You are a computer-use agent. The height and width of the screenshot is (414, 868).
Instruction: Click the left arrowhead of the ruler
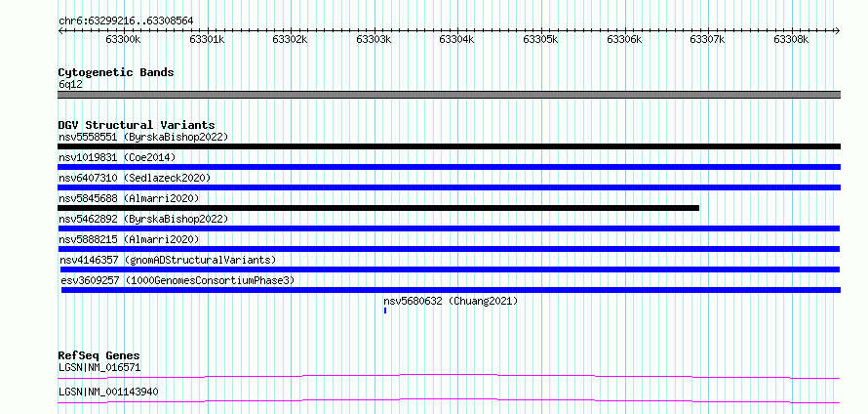[60, 30]
